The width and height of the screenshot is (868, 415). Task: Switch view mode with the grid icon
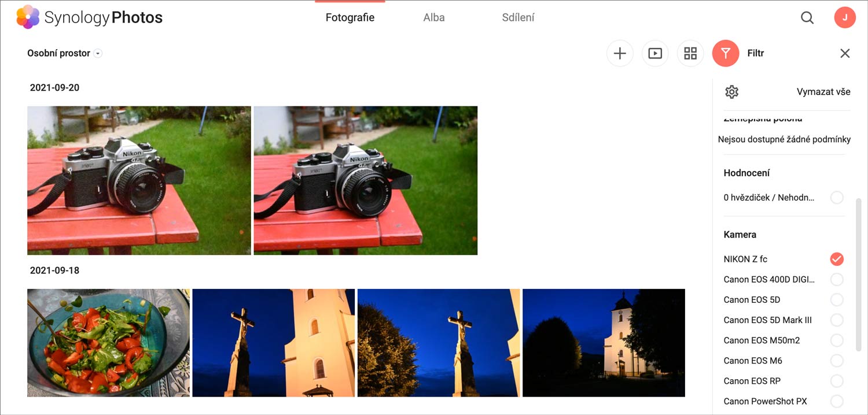click(690, 54)
